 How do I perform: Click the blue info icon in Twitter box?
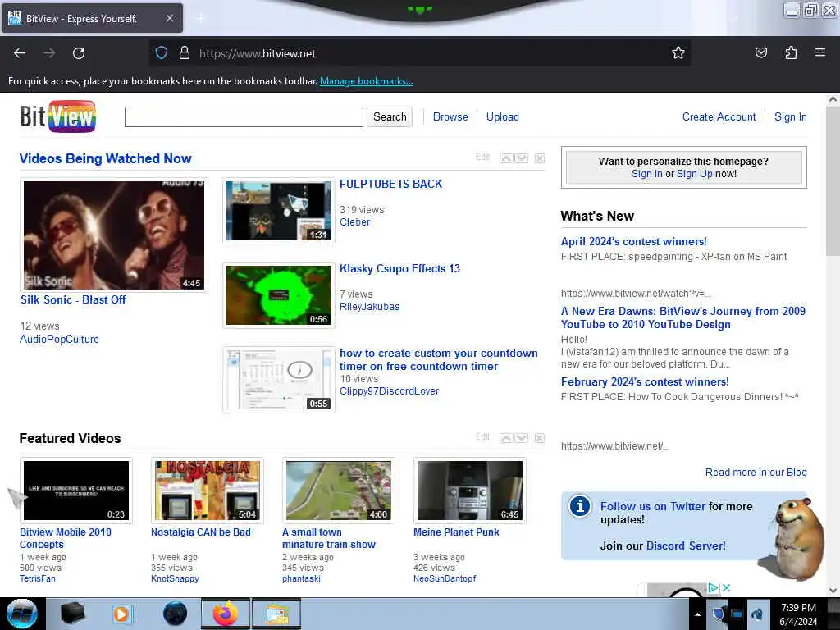tap(580, 506)
